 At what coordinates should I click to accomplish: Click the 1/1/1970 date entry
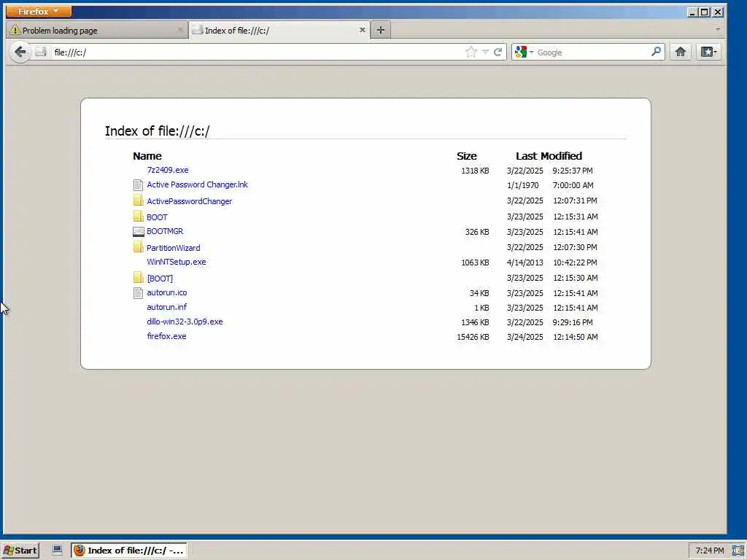click(x=522, y=185)
